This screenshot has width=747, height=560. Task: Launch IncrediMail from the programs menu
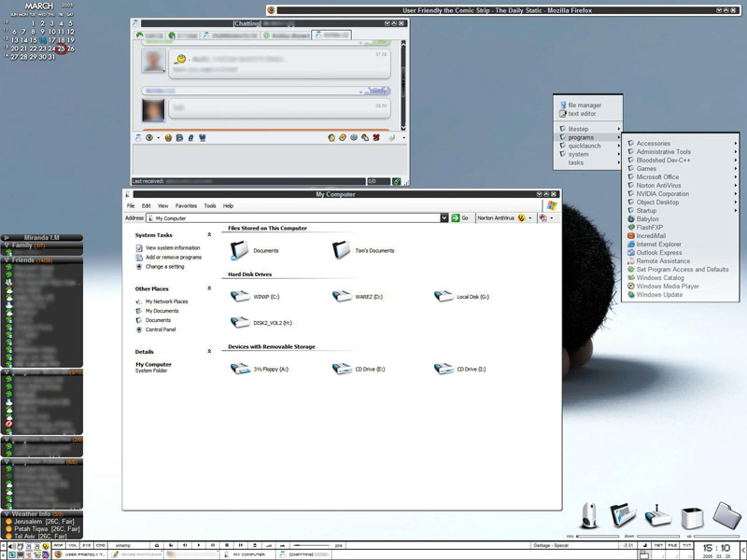coord(651,236)
